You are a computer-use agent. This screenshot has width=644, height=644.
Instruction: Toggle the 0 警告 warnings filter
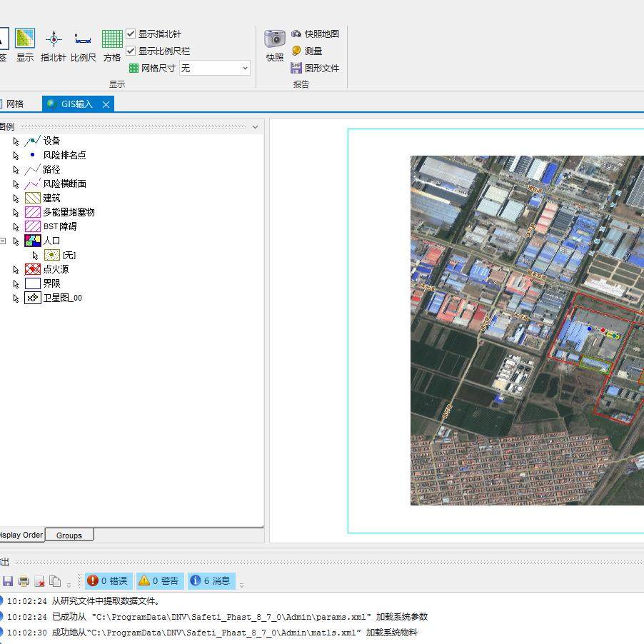click(x=160, y=580)
